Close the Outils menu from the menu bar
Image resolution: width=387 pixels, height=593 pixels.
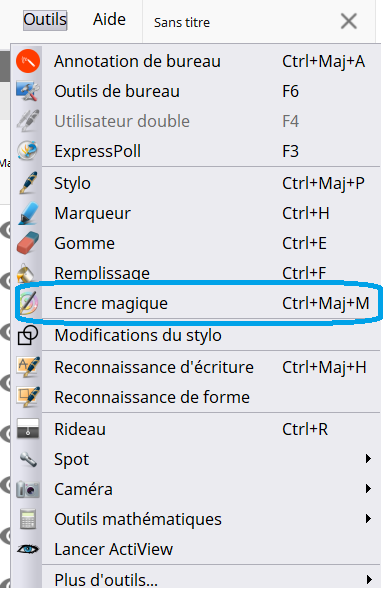[x=45, y=20]
